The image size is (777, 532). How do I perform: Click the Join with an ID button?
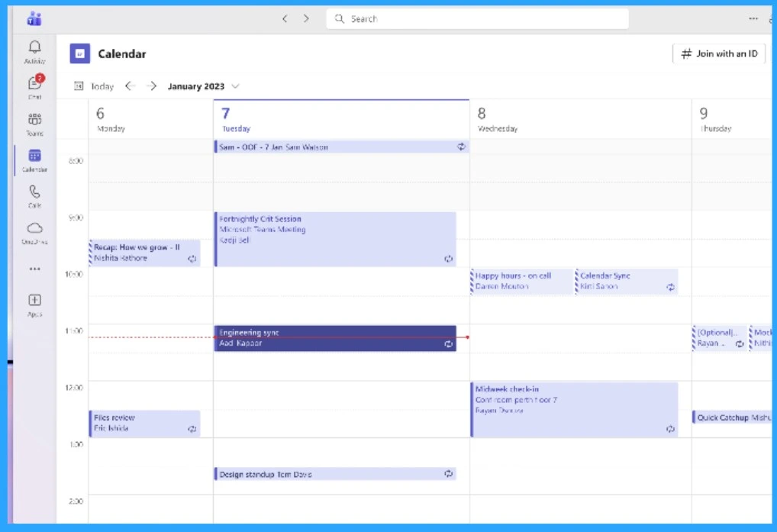click(718, 53)
